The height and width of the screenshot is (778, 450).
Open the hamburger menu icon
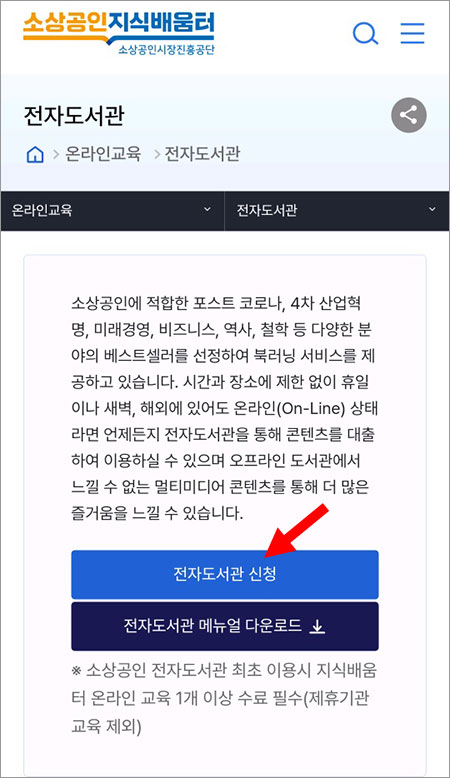(x=412, y=33)
